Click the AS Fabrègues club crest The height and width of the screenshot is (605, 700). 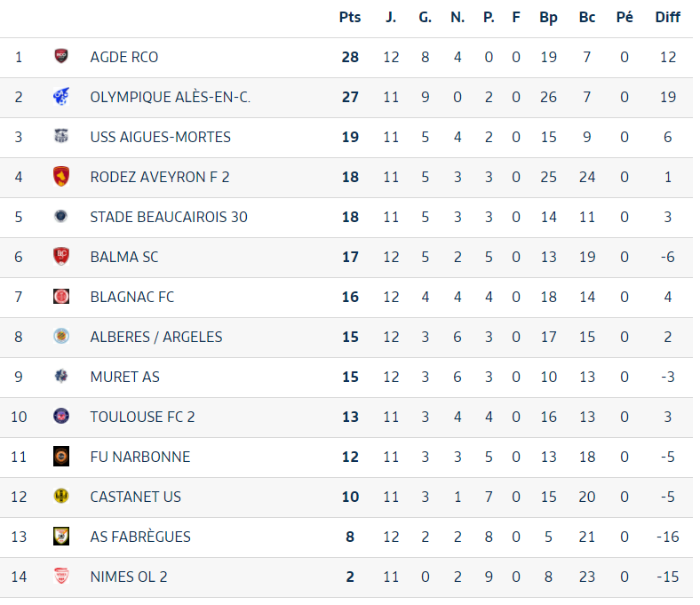(61, 537)
